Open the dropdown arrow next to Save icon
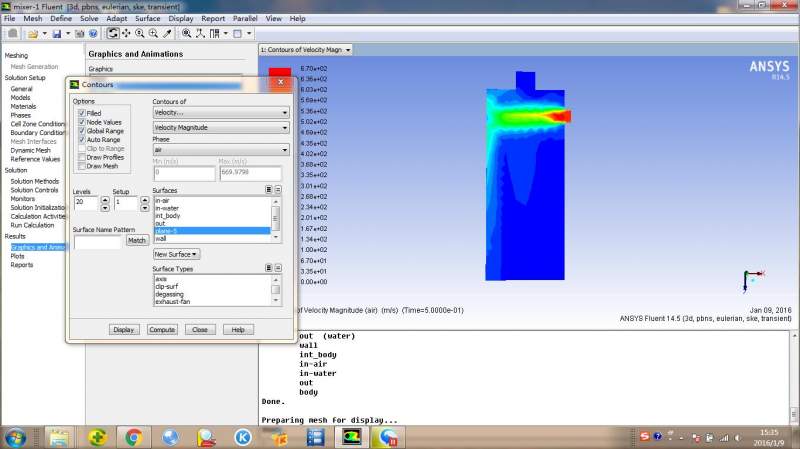This screenshot has width=800, height=449. [x=68, y=34]
